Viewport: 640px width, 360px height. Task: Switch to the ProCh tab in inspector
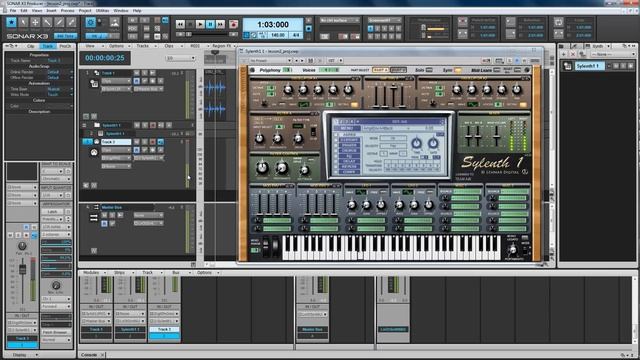pos(65,46)
